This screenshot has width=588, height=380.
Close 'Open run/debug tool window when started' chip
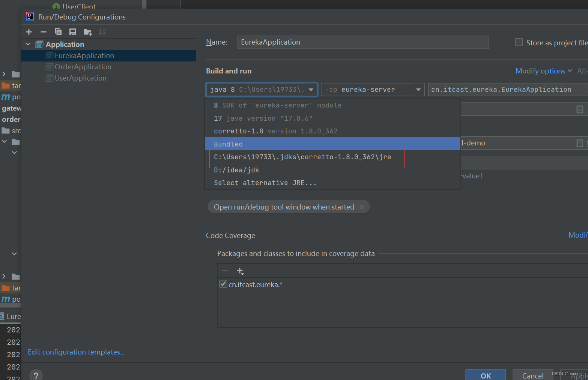click(362, 207)
